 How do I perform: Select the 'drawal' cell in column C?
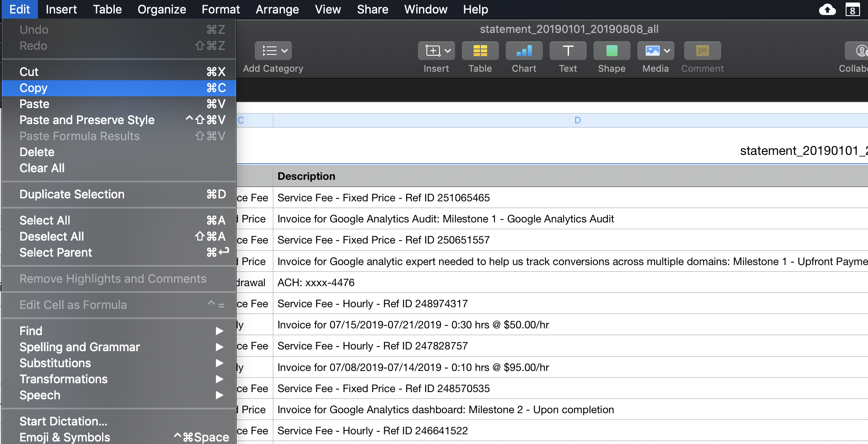[254, 282]
